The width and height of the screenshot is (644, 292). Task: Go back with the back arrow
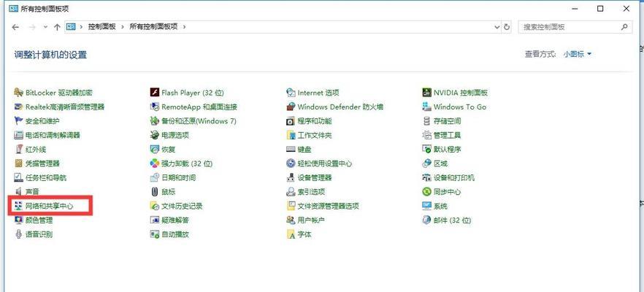[x=15, y=27]
